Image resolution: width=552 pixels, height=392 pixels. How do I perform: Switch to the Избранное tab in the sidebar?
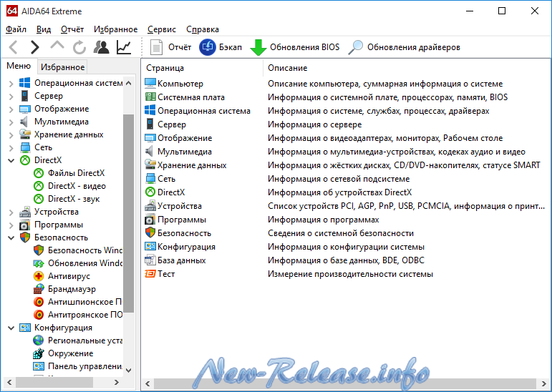[63, 67]
